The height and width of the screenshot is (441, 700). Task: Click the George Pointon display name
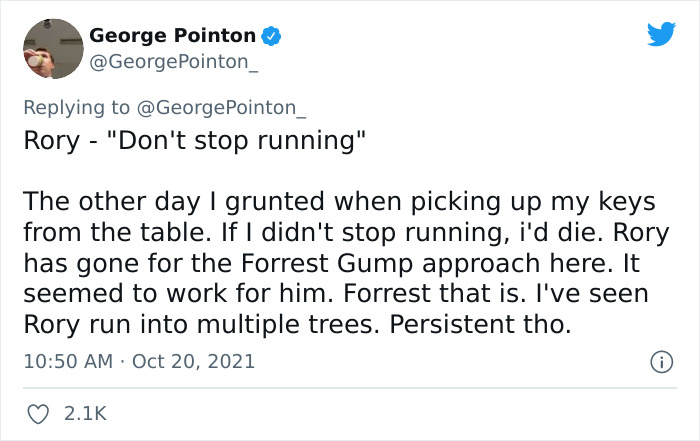click(172, 36)
